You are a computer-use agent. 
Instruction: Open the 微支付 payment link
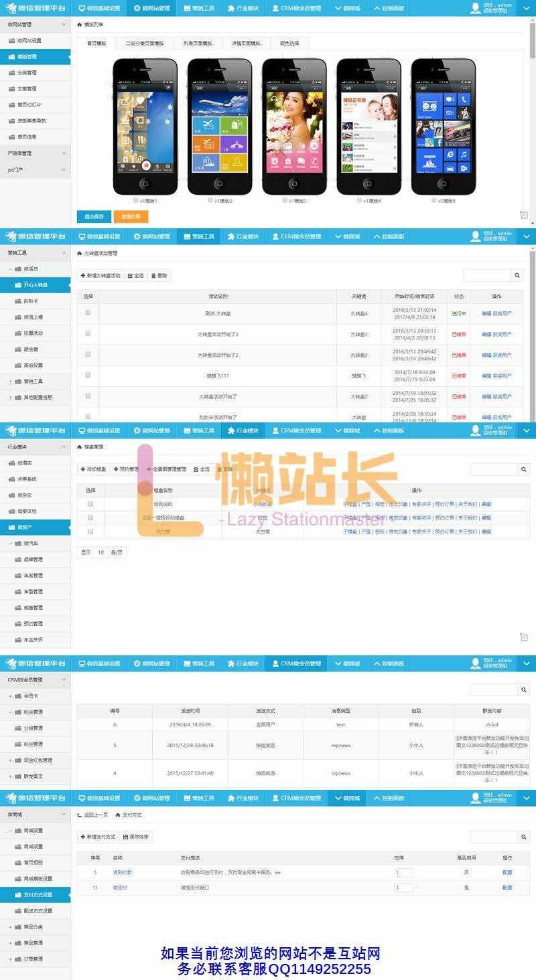(x=119, y=888)
